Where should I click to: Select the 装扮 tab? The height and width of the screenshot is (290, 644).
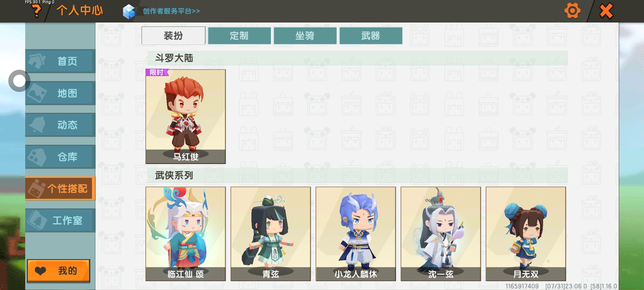pyautogui.click(x=173, y=35)
